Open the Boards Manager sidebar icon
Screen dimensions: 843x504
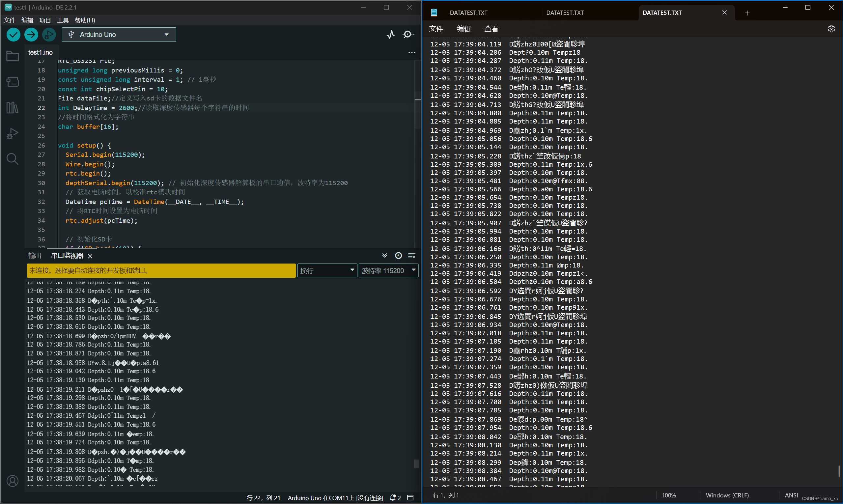13,81
